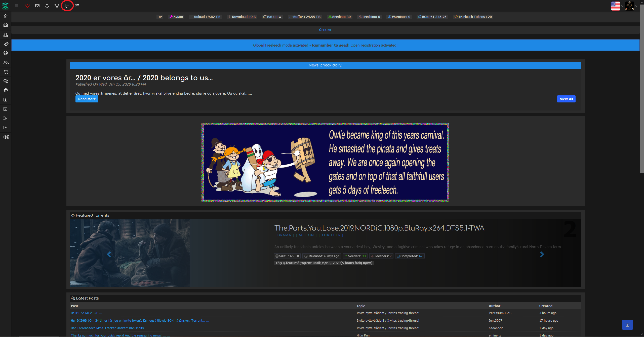Click the trophy achievements icon
This screenshot has height=337, width=644.
click(57, 6)
